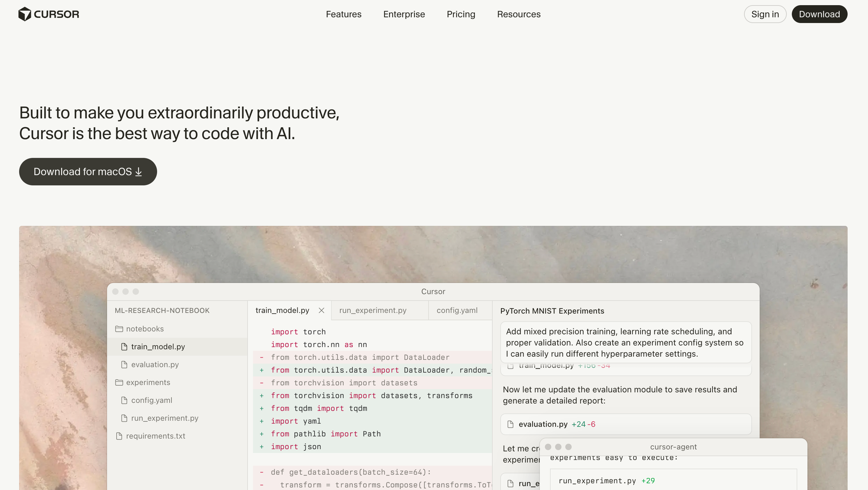Switch to the config.yaml editor tab
Viewport: 868px width, 490px height.
click(457, 310)
